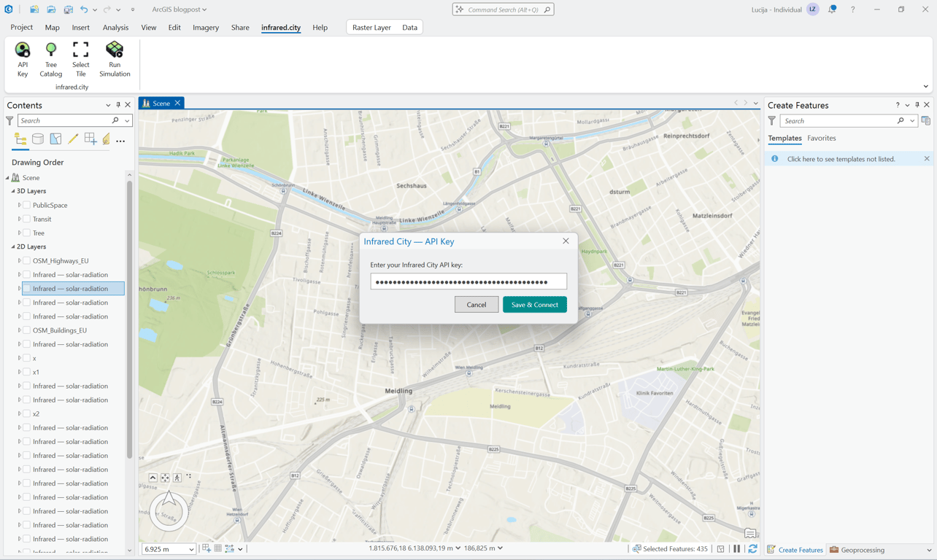Click Save & Connect in API Key dialog

[535, 305]
